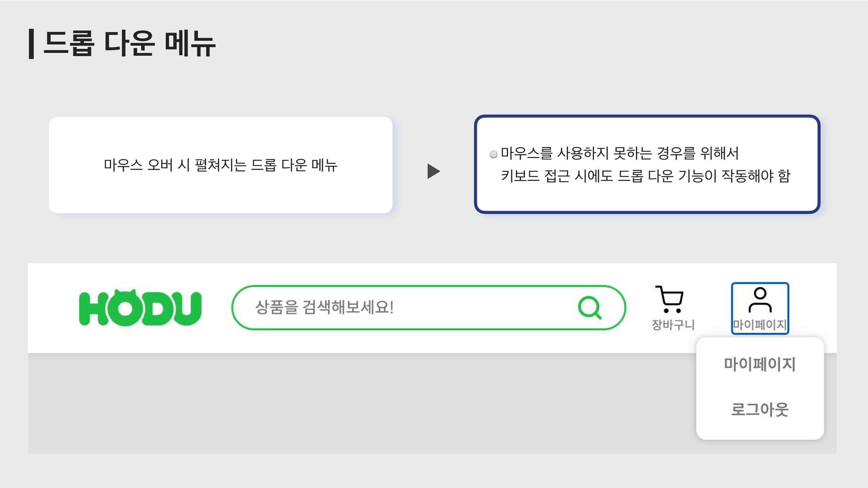This screenshot has width=868, height=488.
Task: Click the letter U in HODU logo
Action: click(x=186, y=309)
